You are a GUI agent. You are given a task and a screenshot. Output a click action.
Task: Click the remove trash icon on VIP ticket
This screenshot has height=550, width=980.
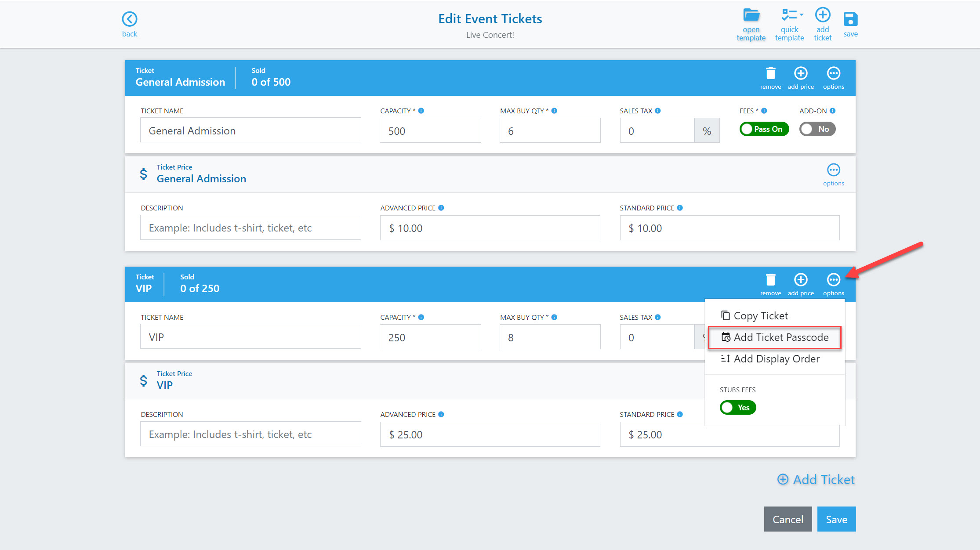click(769, 280)
